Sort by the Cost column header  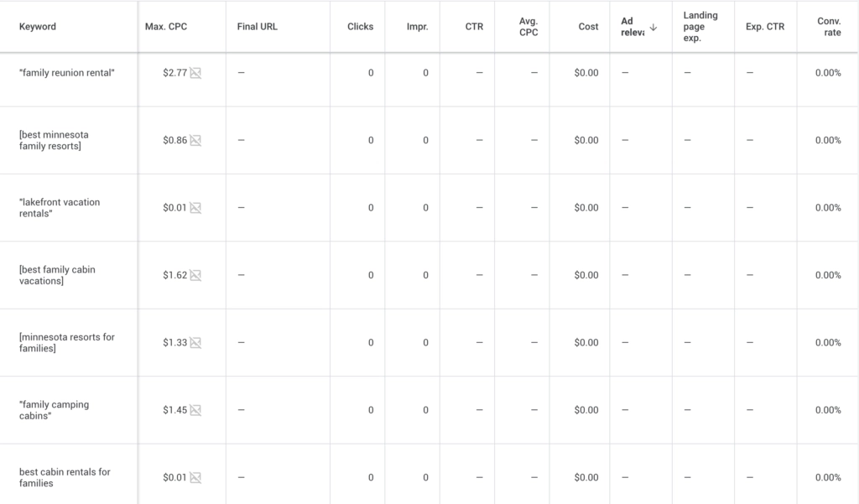pyautogui.click(x=588, y=27)
